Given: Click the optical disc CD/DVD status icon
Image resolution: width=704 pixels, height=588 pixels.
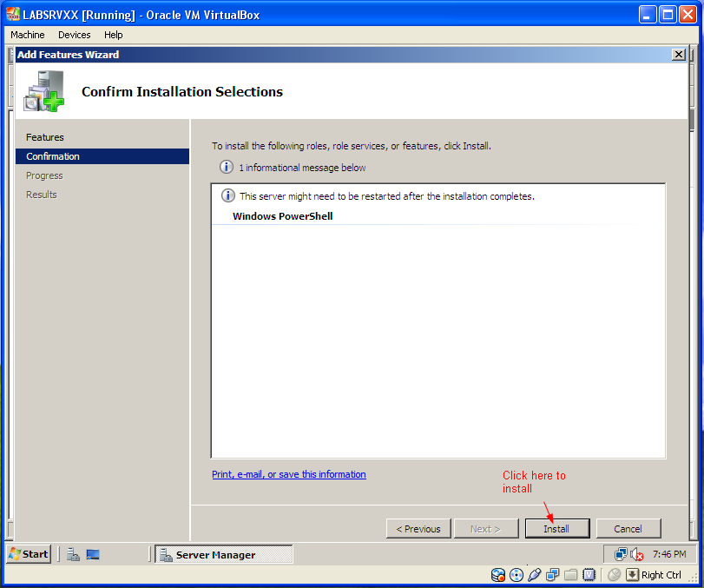Looking at the screenshot, I should tap(516, 575).
